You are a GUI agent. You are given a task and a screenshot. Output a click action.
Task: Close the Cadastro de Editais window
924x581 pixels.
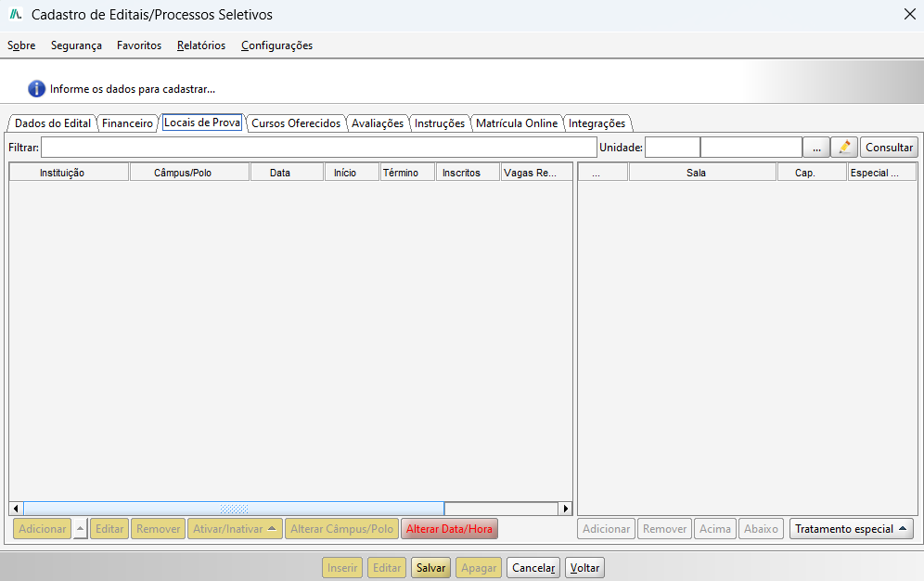(910, 14)
